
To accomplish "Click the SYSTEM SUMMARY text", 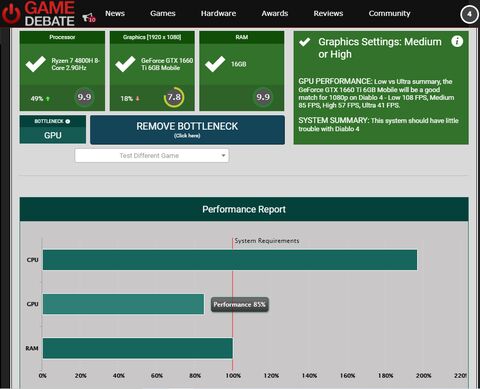I will click(378, 124).
